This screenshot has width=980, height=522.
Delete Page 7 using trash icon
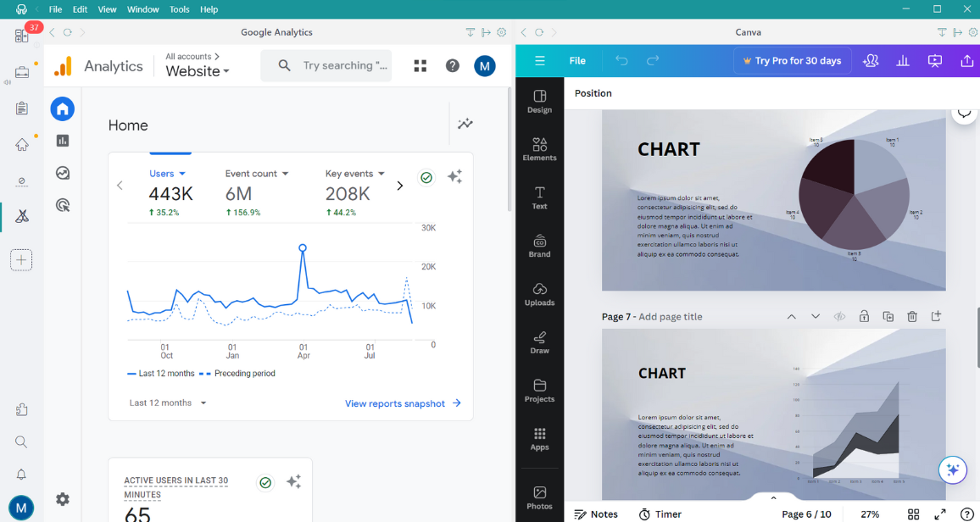click(912, 317)
